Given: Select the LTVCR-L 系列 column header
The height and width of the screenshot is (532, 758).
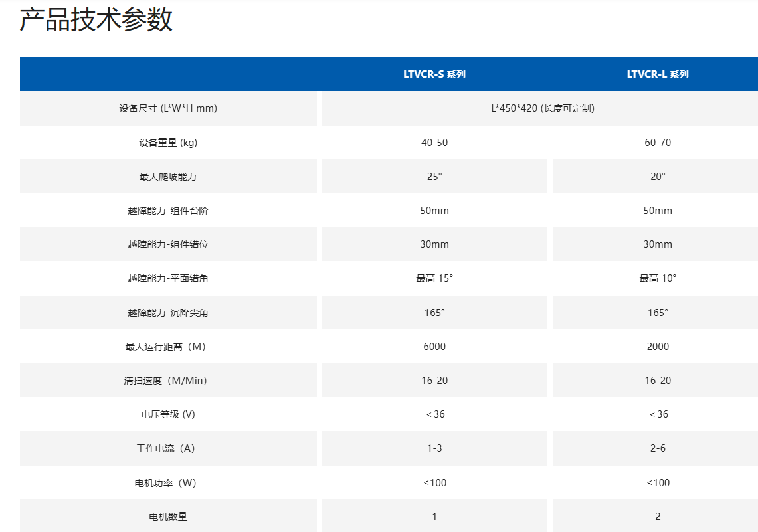Looking at the screenshot, I should [658, 74].
